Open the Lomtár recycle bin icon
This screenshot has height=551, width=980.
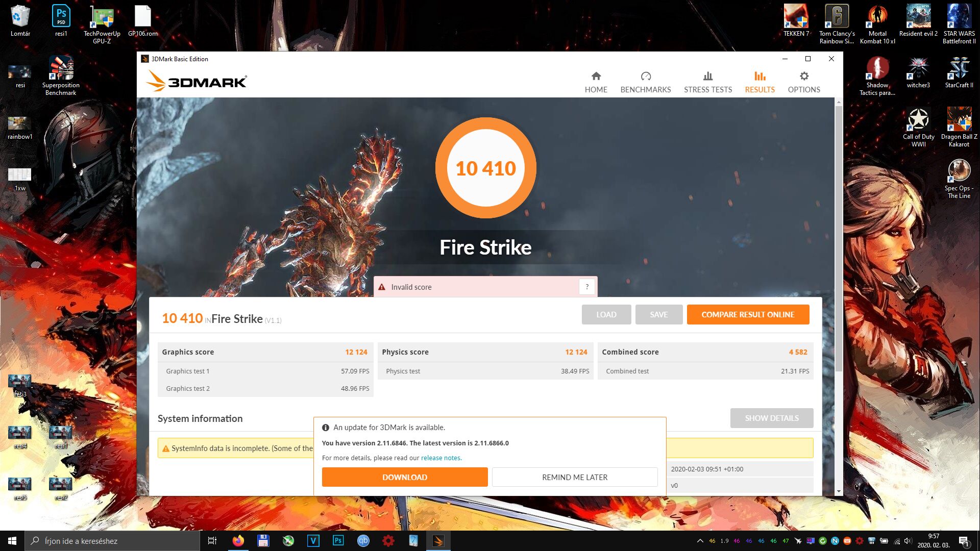(20, 21)
